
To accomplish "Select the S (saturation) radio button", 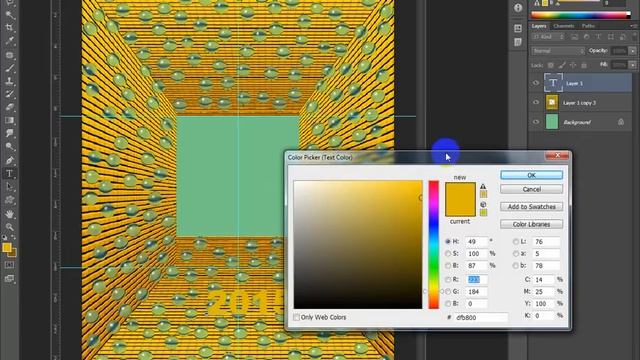I will point(448,253).
